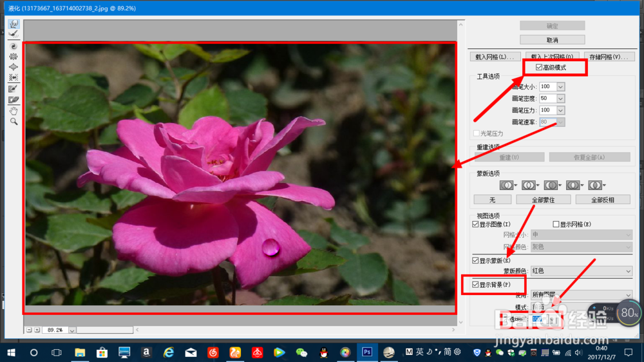Switch to Photoshop taskbar icon
644x362 pixels.
point(367,352)
